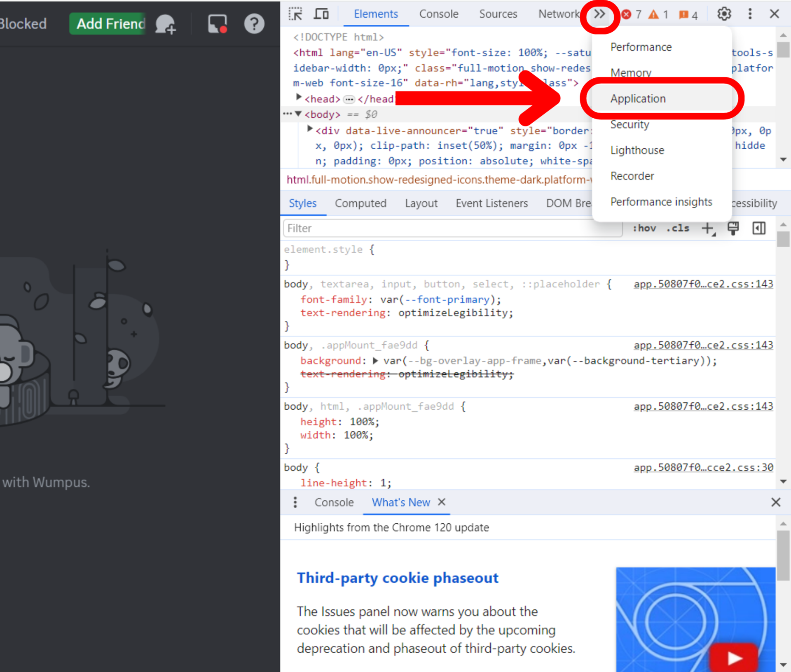
Task: Open Discord inbox icon
Action: coord(217,24)
